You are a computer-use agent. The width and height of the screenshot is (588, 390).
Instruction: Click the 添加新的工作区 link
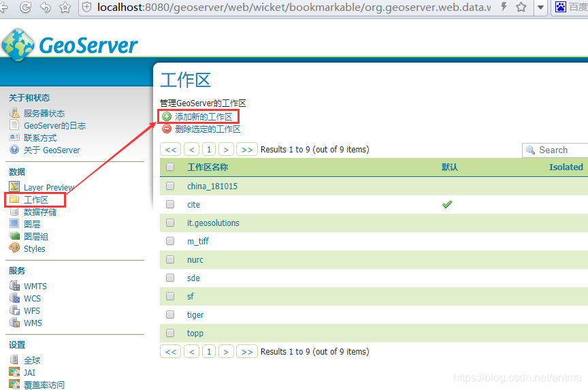[x=203, y=116]
